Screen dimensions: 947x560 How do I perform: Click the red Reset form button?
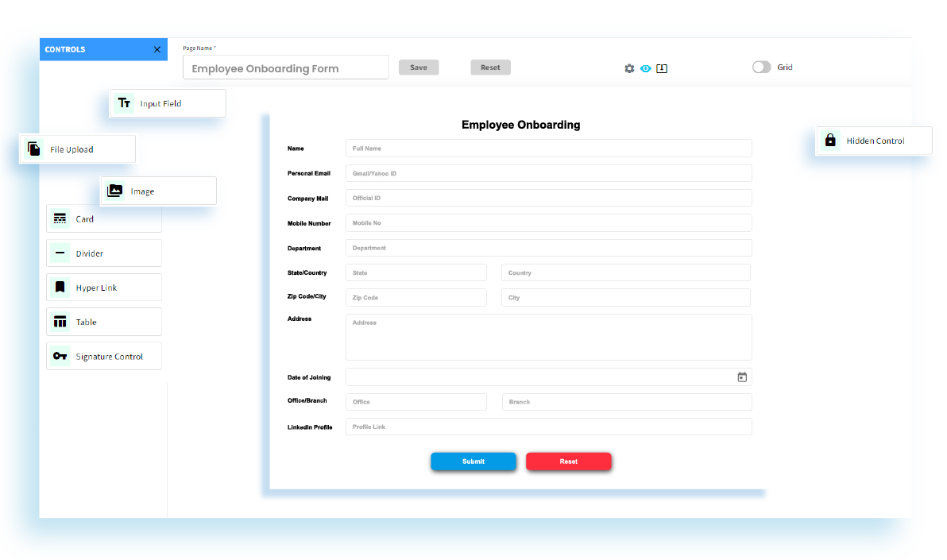[569, 462]
